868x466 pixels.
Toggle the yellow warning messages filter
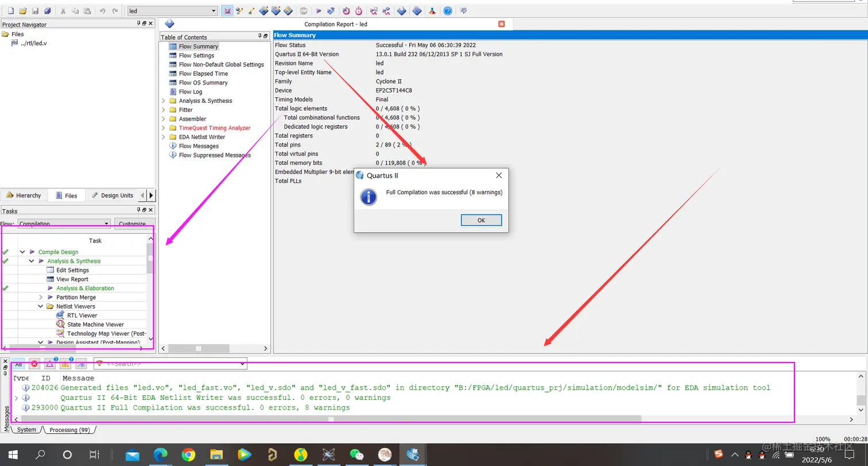click(x=65, y=364)
